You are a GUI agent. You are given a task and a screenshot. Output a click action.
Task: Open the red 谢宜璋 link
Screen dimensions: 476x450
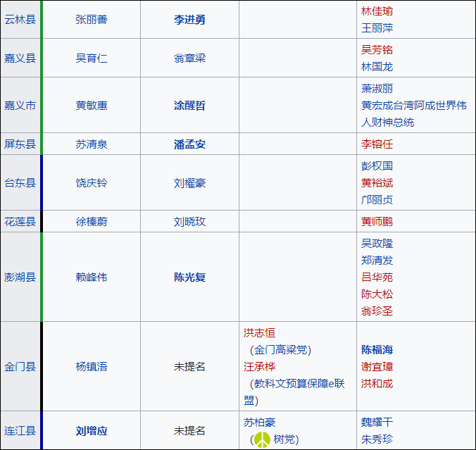tap(377, 366)
